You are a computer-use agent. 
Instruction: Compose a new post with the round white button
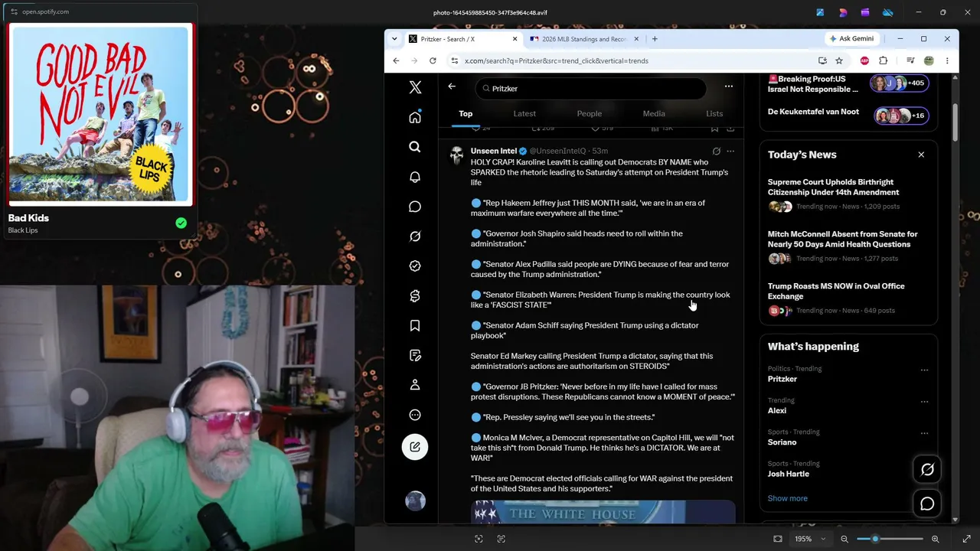415,447
